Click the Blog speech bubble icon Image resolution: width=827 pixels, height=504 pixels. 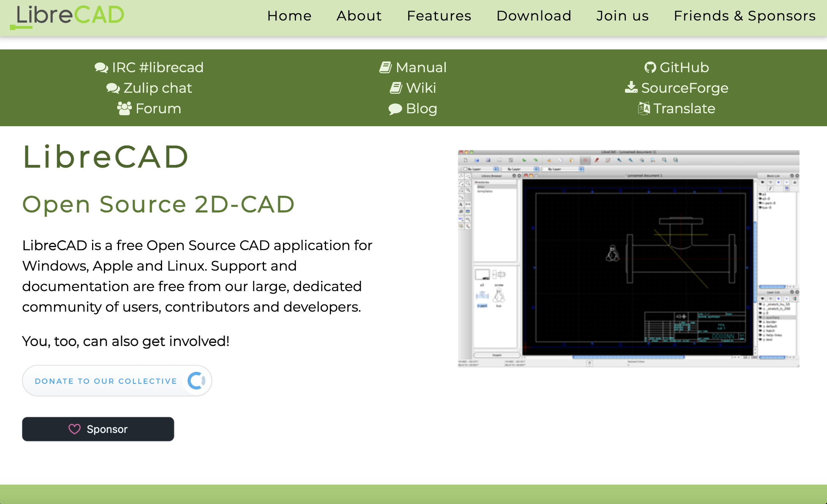pyautogui.click(x=395, y=109)
